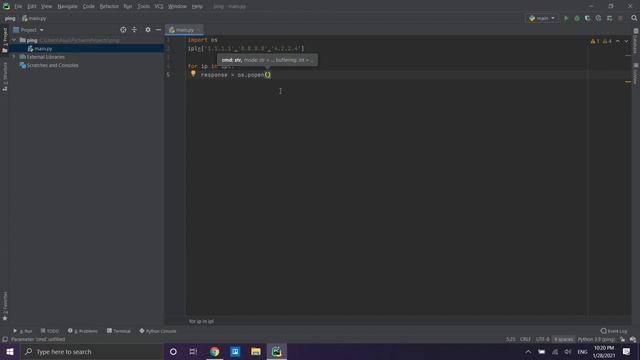Collapse the ping project folder
This screenshot has width=640, height=360.
(14, 40)
